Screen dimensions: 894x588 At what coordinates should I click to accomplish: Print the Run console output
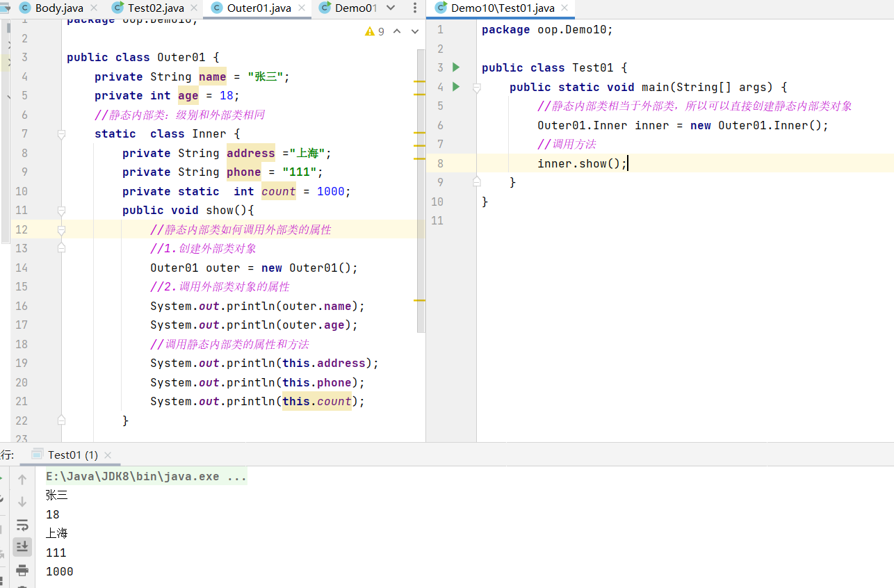[x=22, y=571]
